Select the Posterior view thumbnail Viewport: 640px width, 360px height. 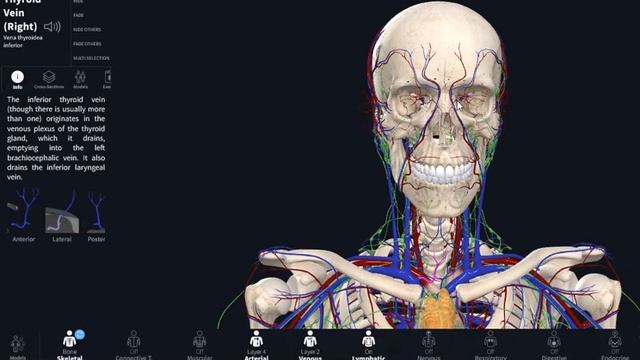pos(96,215)
